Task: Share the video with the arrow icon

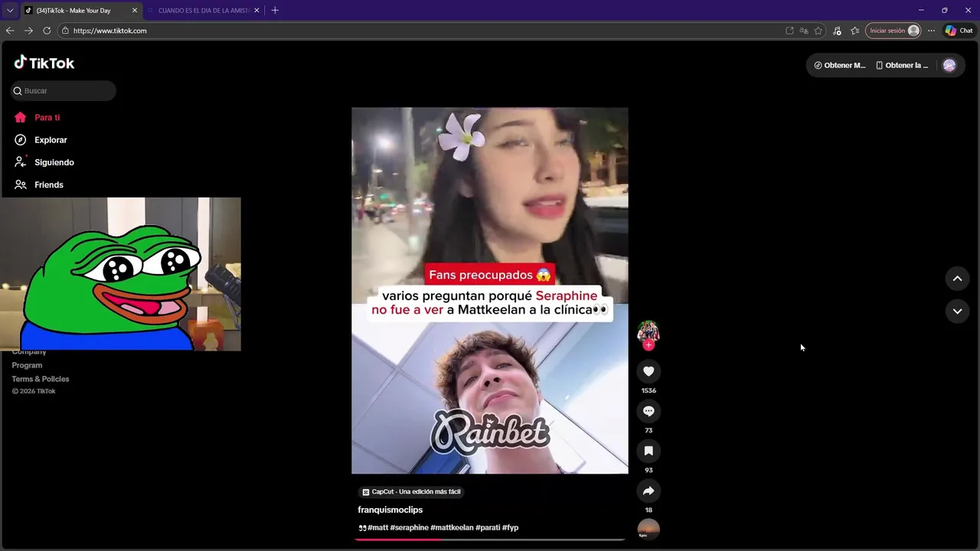Action: 648,491
